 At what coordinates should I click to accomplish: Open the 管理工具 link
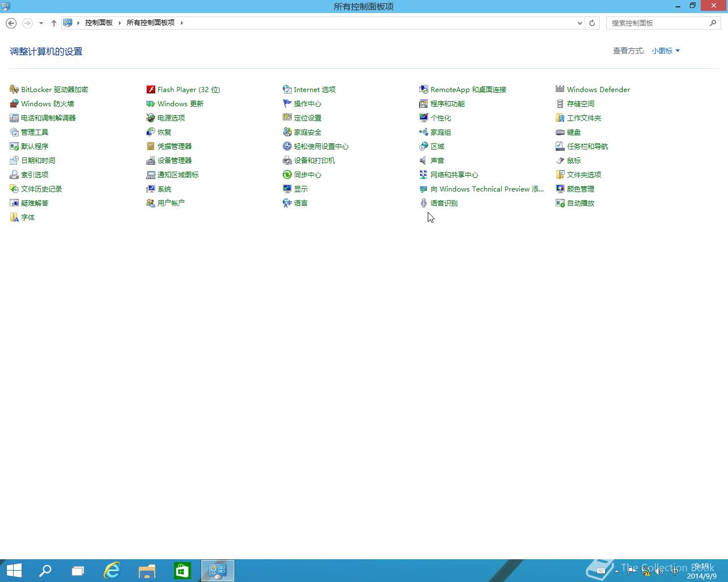35,132
